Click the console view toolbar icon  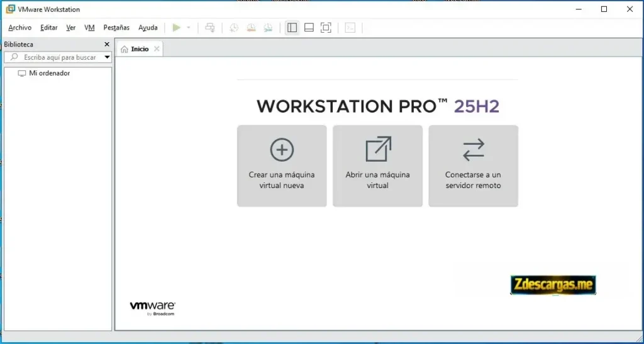pyautogui.click(x=350, y=28)
